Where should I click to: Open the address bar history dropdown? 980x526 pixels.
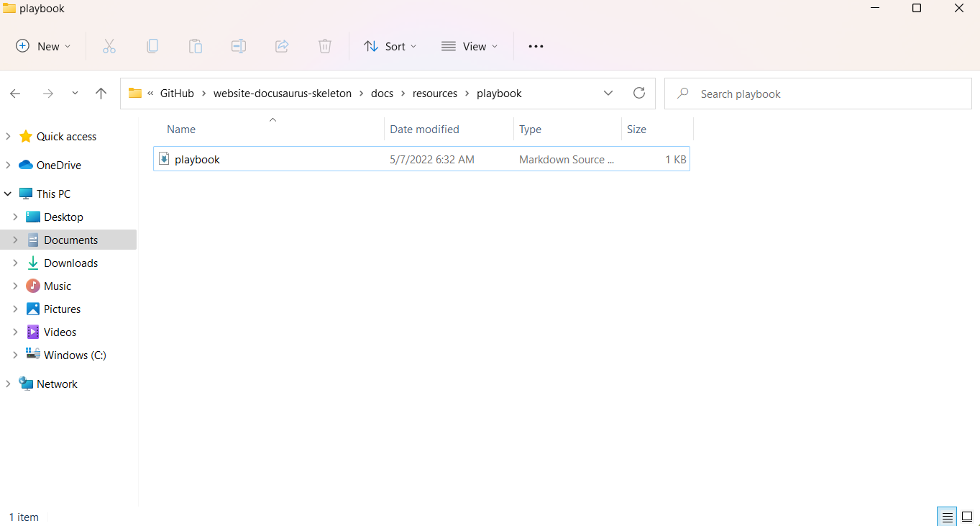[x=608, y=93]
